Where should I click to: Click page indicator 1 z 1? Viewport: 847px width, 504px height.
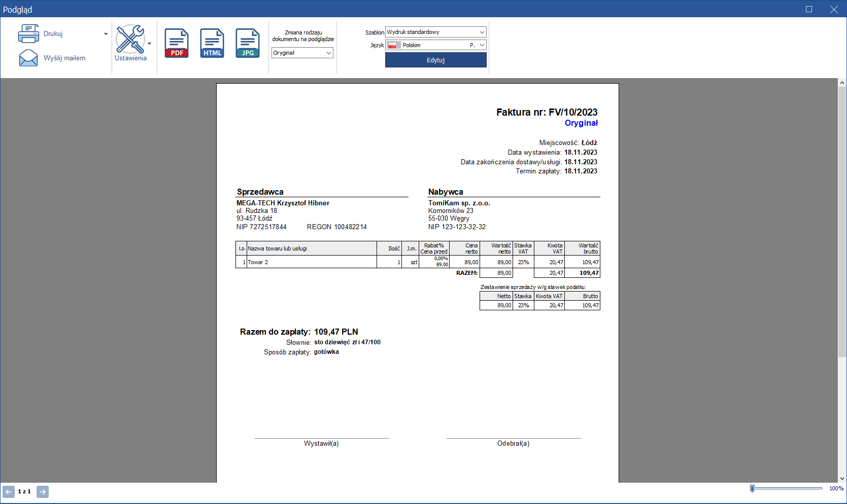pyautogui.click(x=24, y=492)
